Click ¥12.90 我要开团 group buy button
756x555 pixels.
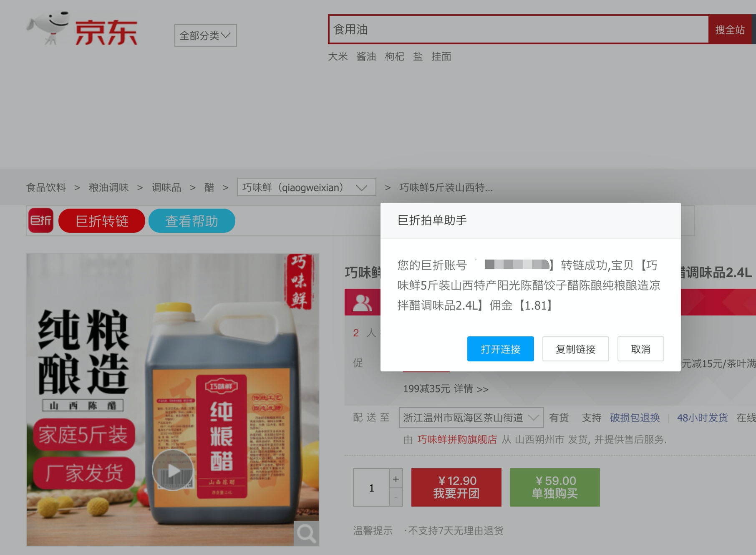(456, 487)
